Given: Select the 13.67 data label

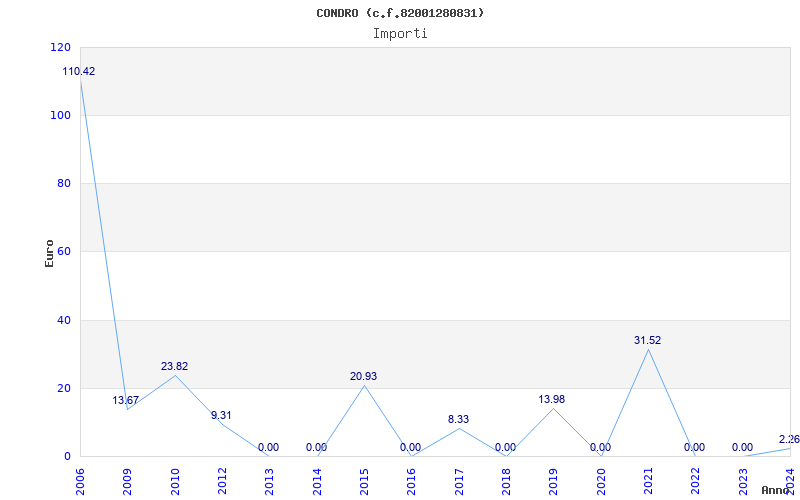Looking at the screenshot, I should pyautogui.click(x=126, y=401).
